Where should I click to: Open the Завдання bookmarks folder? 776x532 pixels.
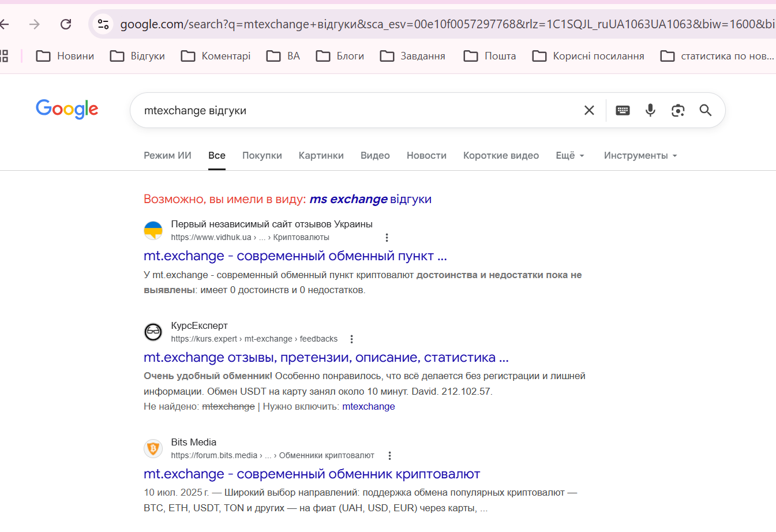tap(413, 56)
